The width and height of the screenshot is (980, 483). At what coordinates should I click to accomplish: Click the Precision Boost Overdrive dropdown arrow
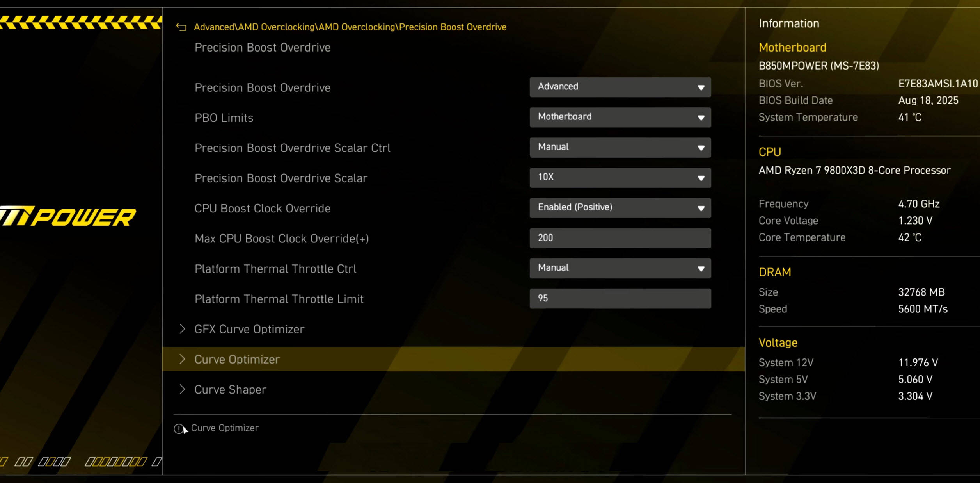pos(701,87)
